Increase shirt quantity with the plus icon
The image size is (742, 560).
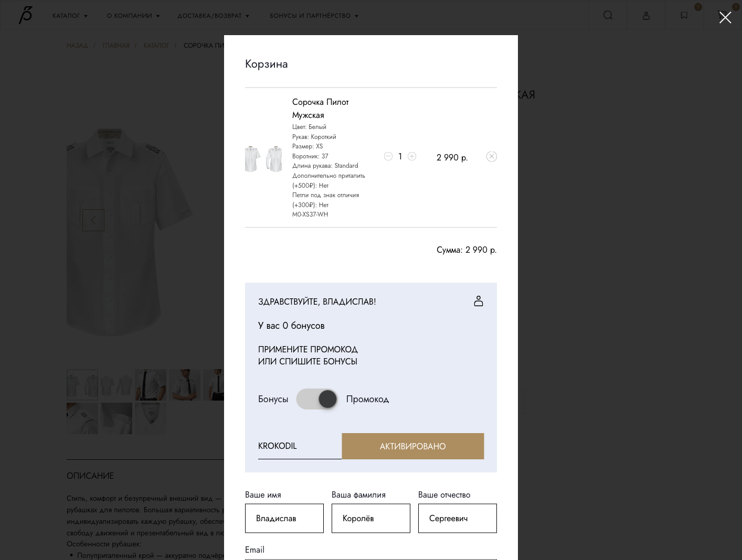(x=412, y=156)
